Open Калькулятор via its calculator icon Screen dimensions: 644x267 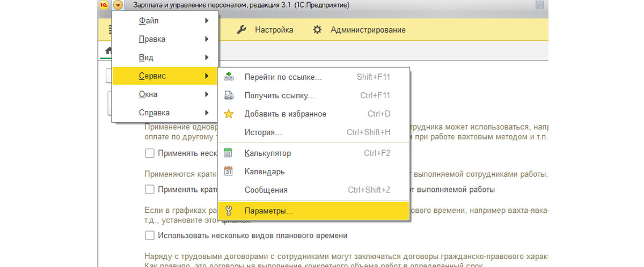(228, 153)
